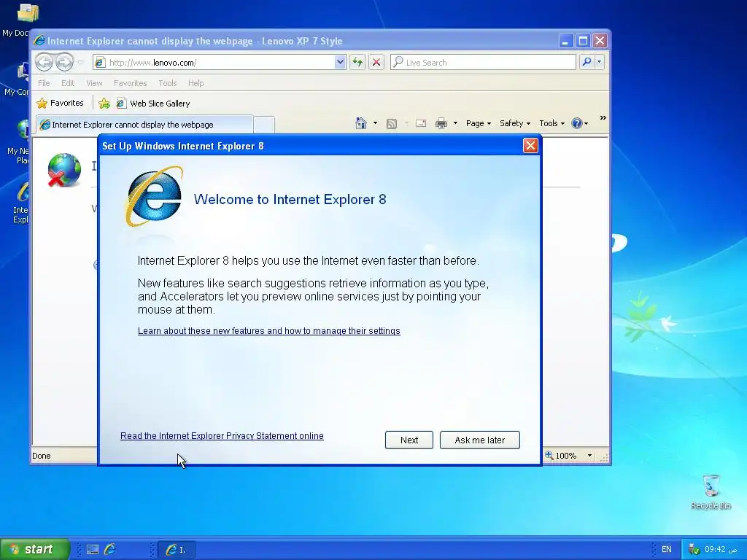Open recent pages dropdown beside Forward
The height and width of the screenshot is (560, 747).
80,63
